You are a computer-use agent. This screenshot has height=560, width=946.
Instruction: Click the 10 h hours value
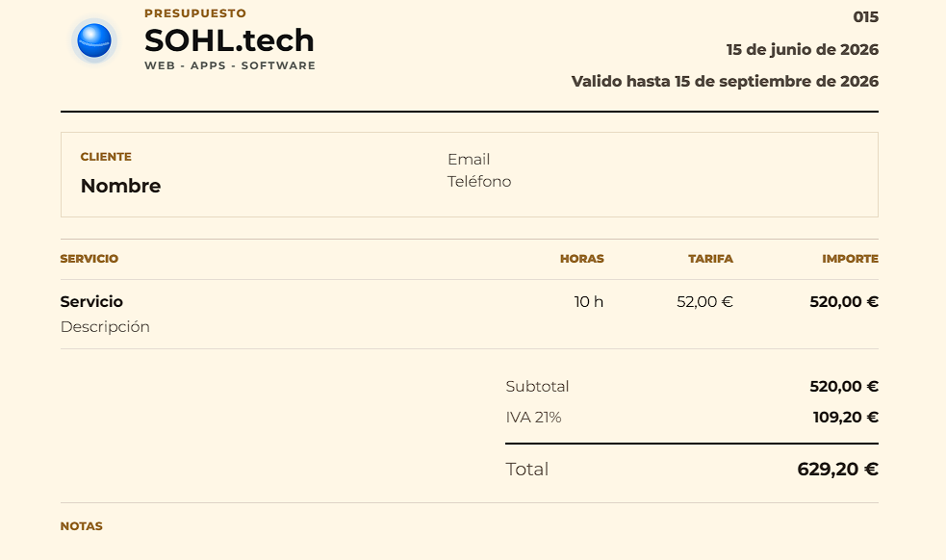pos(589,302)
